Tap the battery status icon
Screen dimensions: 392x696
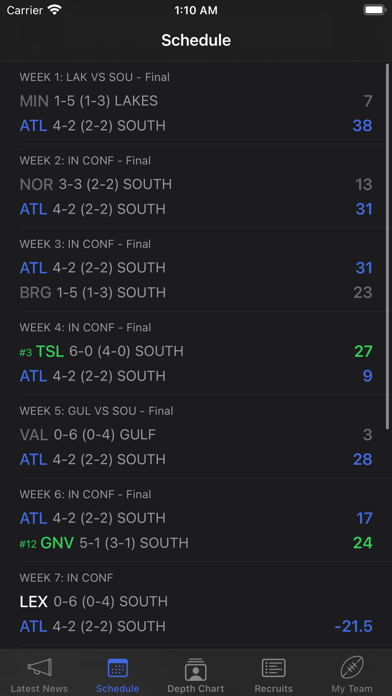(x=374, y=10)
